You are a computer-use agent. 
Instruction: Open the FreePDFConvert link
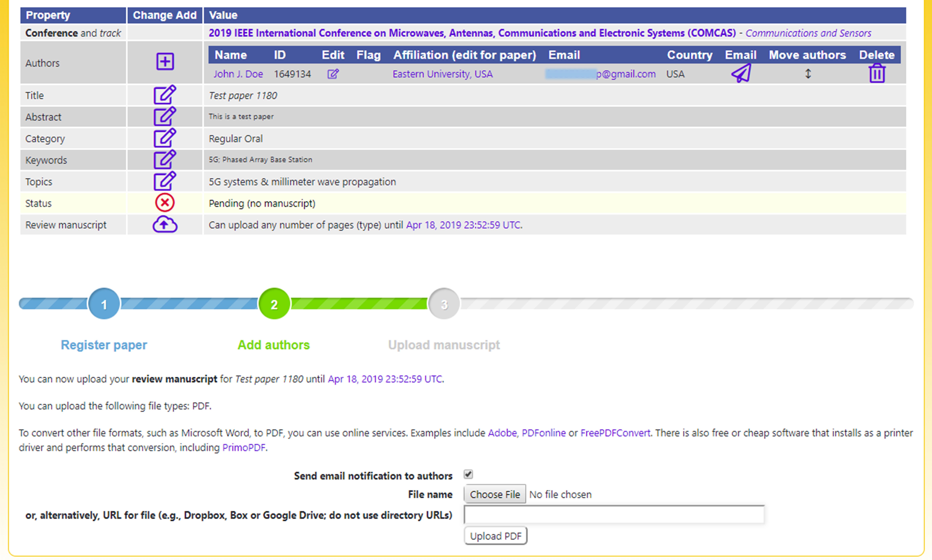point(615,433)
